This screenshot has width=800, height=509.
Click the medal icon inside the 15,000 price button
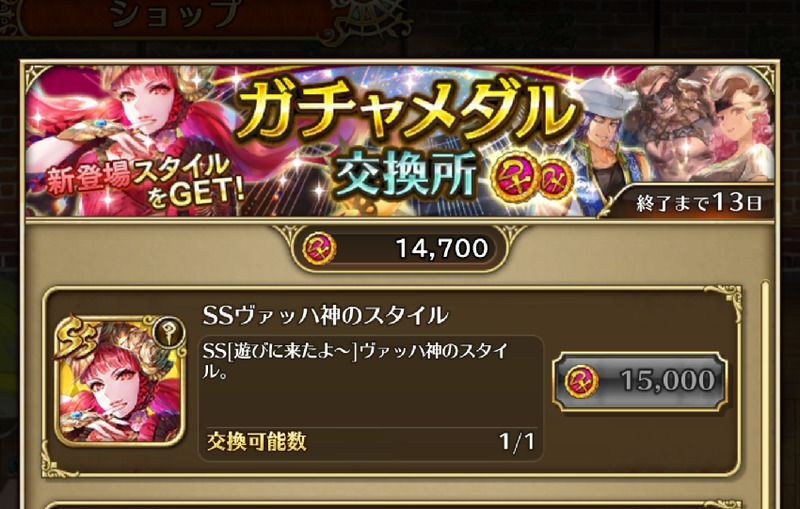pyautogui.click(x=582, y=381)
